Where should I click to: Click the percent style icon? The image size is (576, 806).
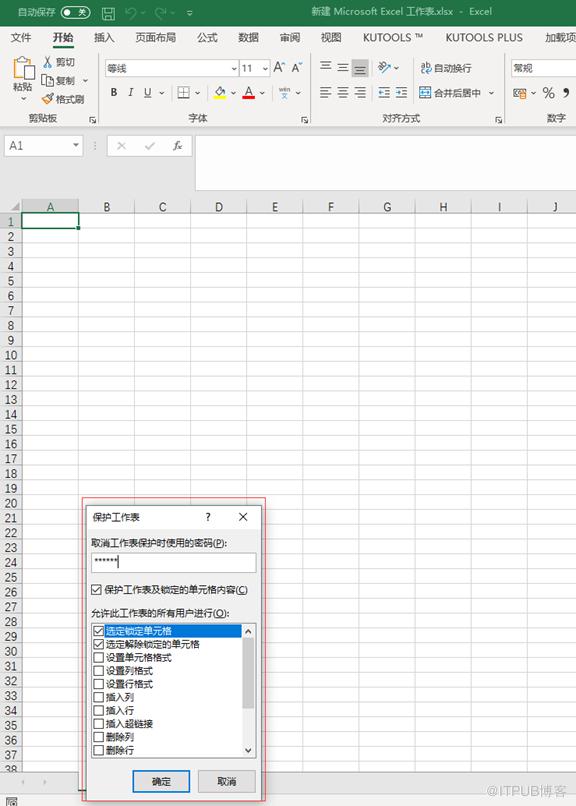coord(549,93)
